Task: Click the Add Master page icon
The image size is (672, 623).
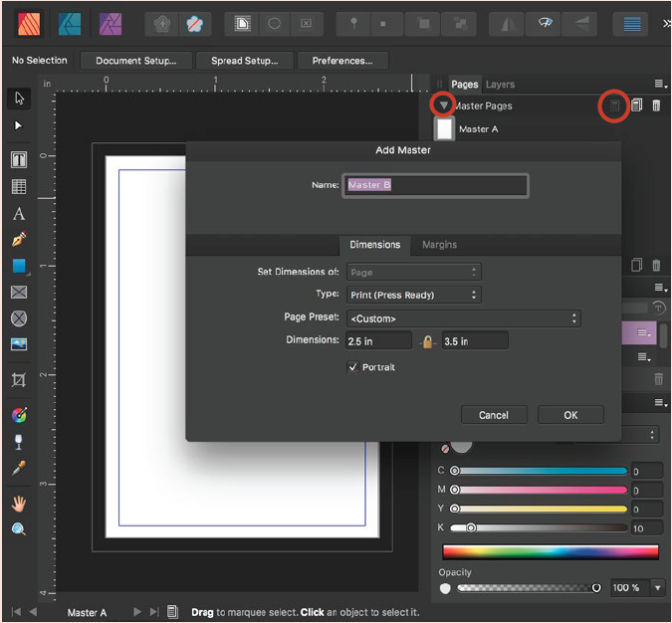Action: (615, 105)
